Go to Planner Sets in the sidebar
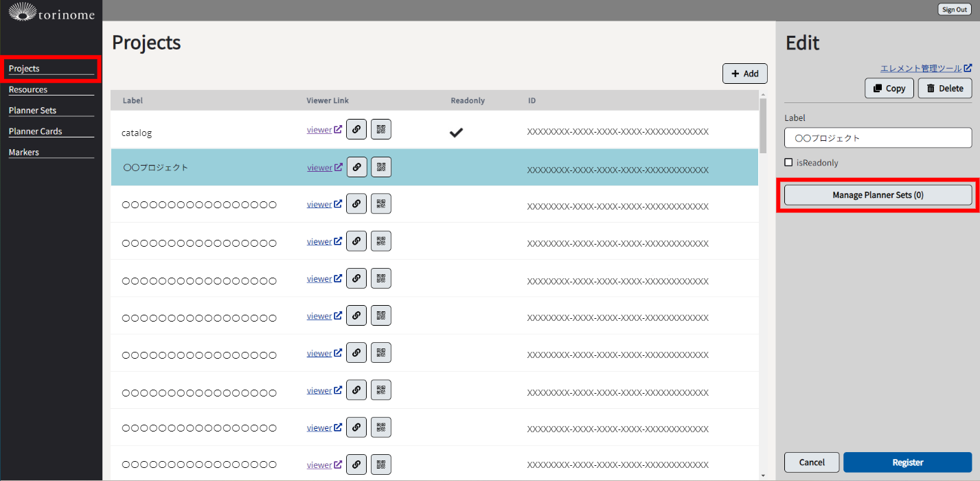Image resolution: width=980 pixels, height=481 pixels. click(32, 110)
